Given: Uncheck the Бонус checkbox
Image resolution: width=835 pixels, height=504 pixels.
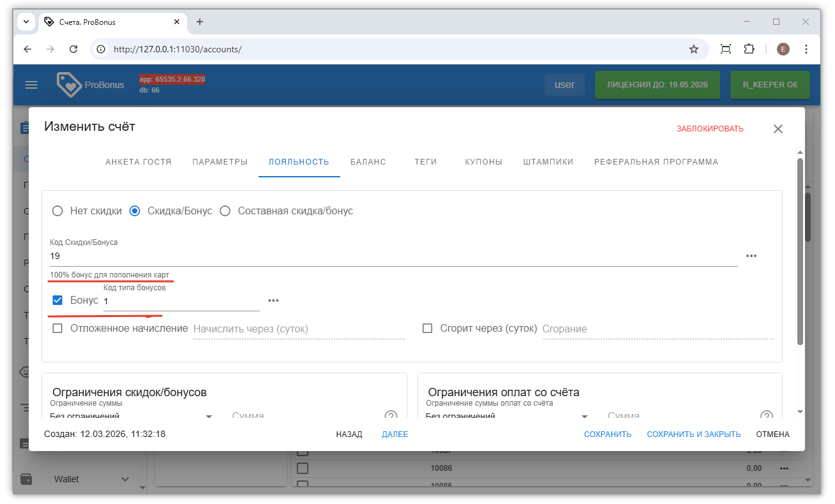Looking at the screenshot, I should (x=57, y=300).
